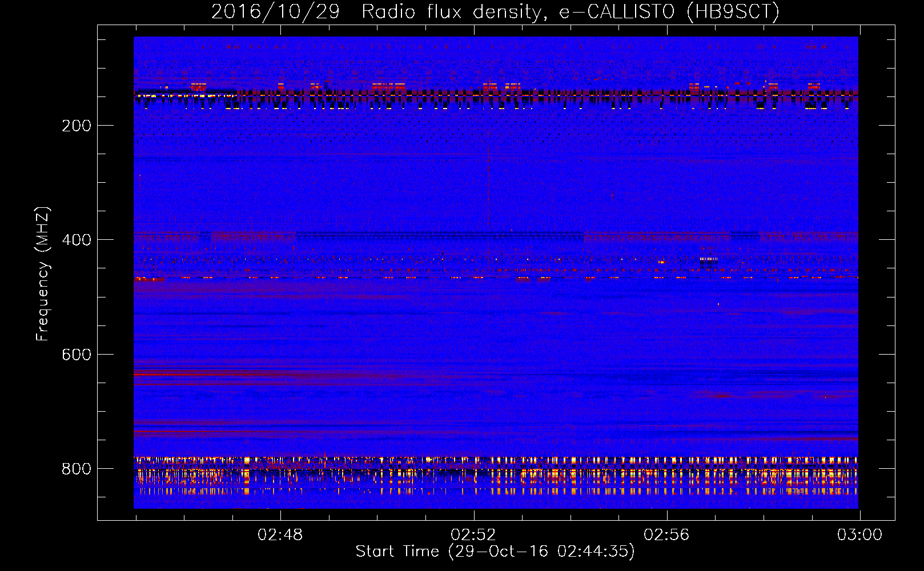Click the 'Start Time (29-Oct-16 02:44:35)' label
The width and height of the screenshot is (924, 571).
click(x=495, y=552)
